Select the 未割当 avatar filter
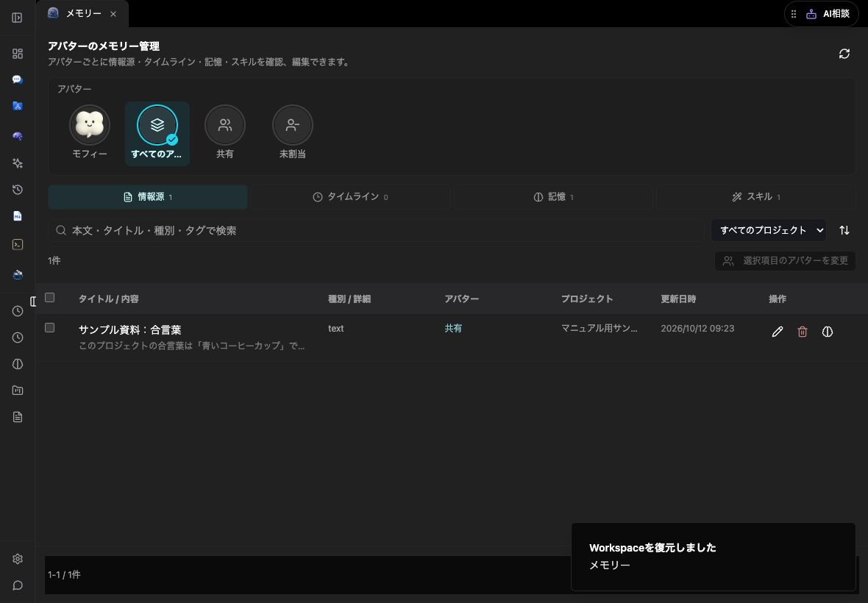 (292, 133)
